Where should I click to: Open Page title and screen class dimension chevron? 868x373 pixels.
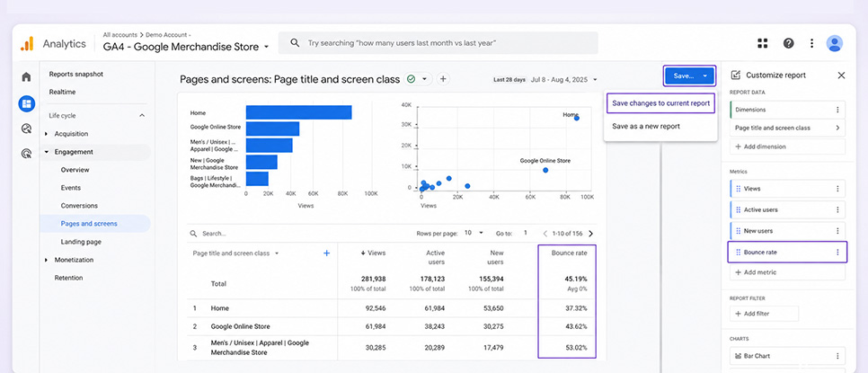[x=837, y=128]
